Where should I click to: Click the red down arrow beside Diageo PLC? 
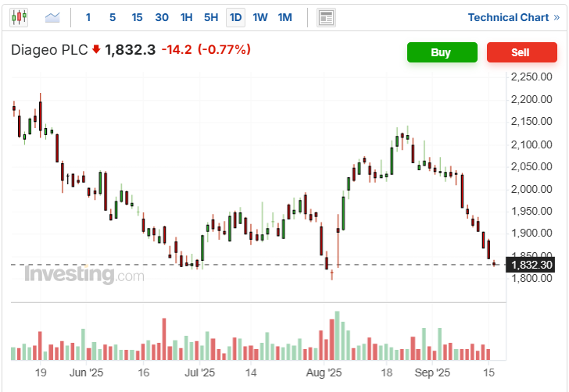(96, 49)
